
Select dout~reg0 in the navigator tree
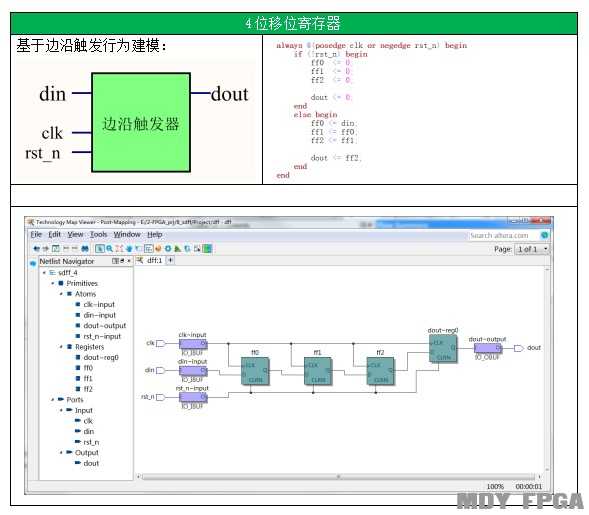point(101,358)
